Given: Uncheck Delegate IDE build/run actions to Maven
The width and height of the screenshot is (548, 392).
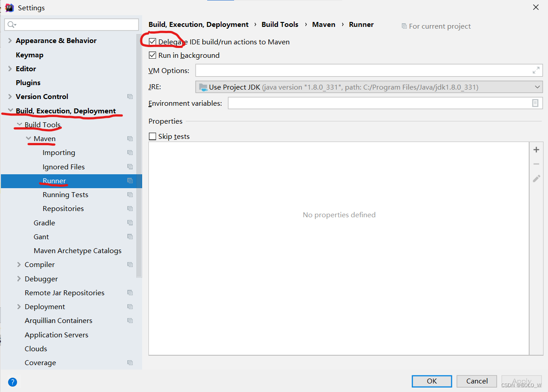Looking at the screenshot, I should coord(152,42).
